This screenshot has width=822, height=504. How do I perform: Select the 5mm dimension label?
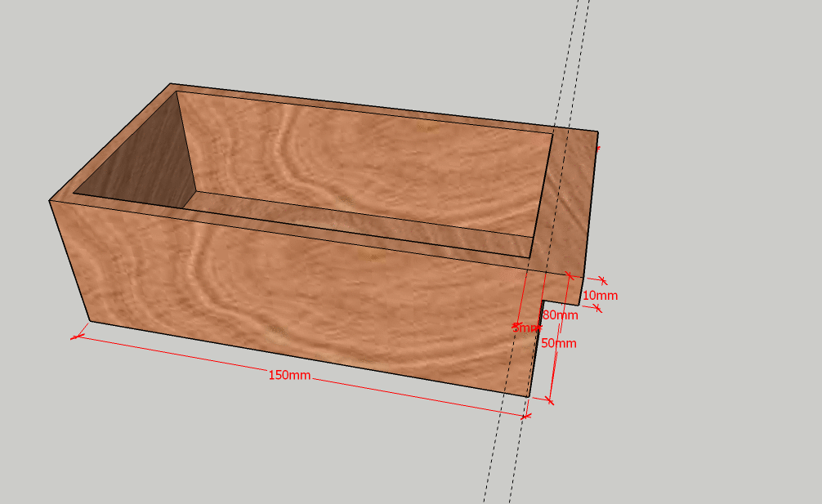tap(525, 328)
